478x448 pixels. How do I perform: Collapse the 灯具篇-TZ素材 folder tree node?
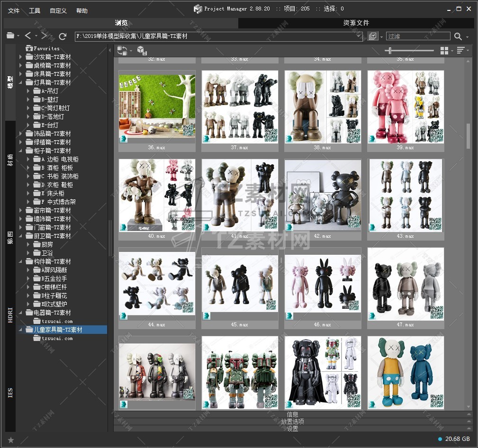click(21, 82)
